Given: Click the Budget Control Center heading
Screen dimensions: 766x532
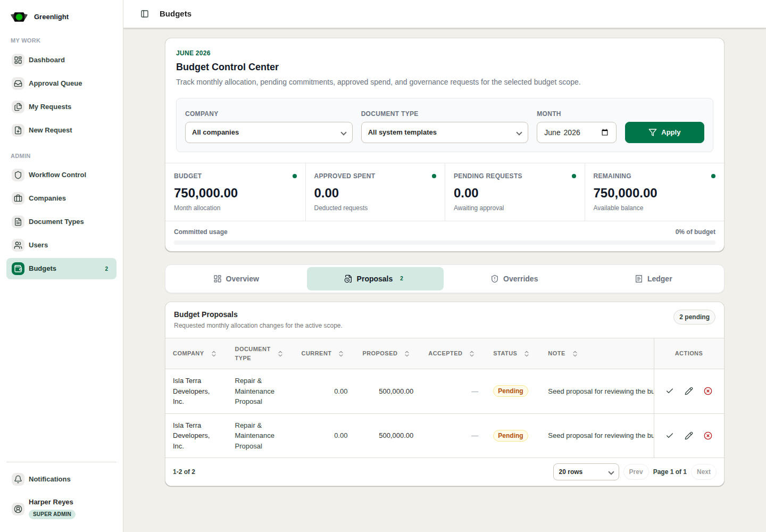Looking at the screenshot, I should [x=227, y=67].
